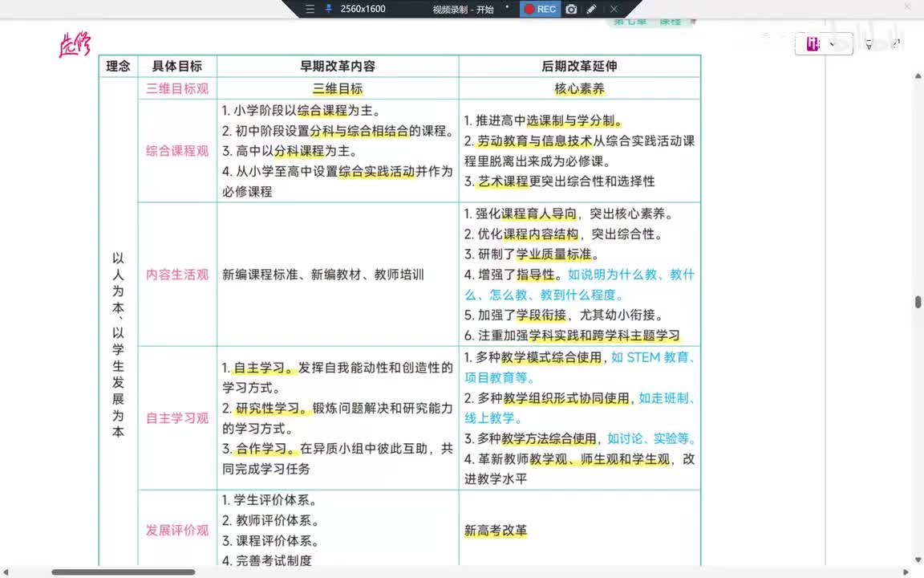The width and height of the screenshot is (924, 578).
Task: Click the line 强化课程育人导向，突出核心素养
Action: tap(569, 214)
